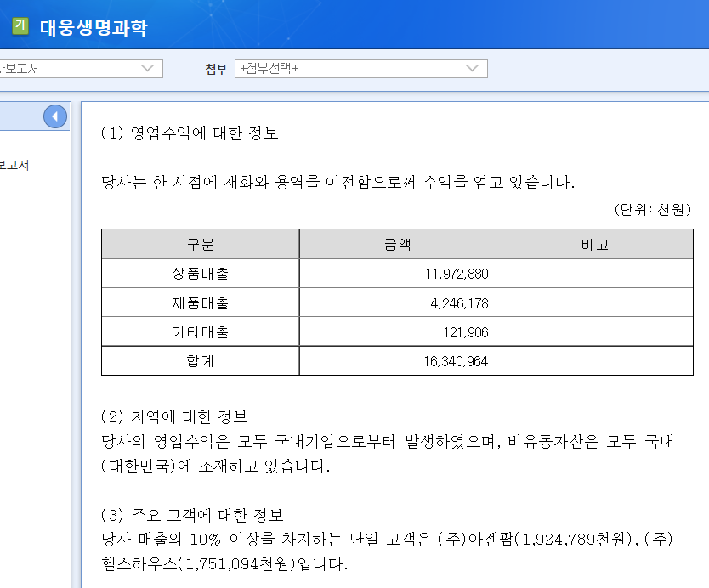Collapse the sidebar using the blue arrow icon

point(55,116)
